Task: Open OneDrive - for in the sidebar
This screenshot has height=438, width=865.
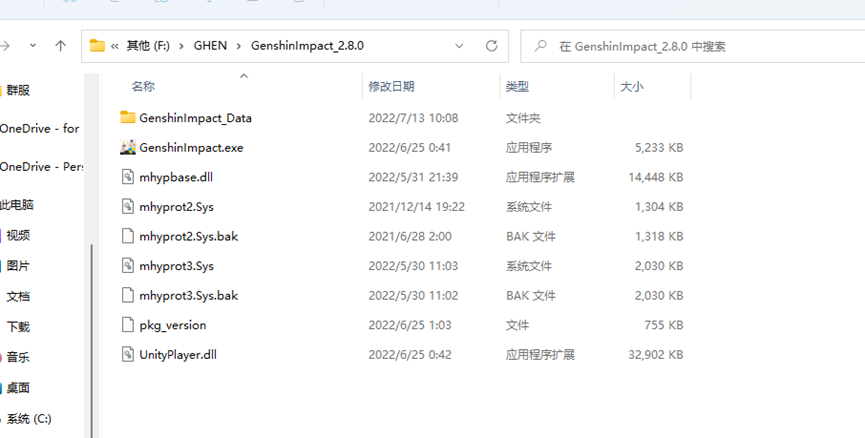Action: (x=40, y=129)
